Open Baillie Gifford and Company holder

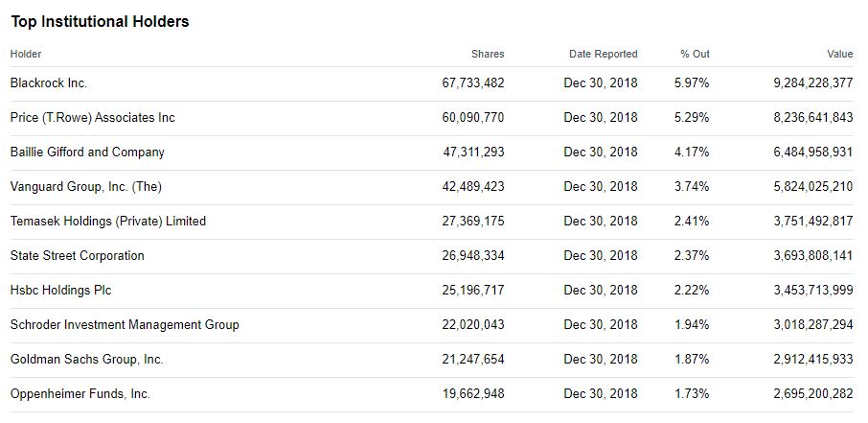pyautogui.click(x=87, y=153)
